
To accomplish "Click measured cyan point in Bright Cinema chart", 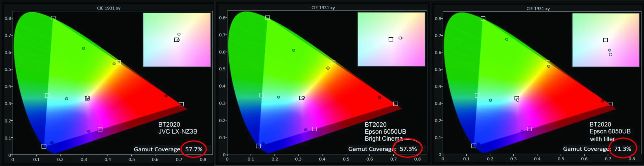I will coord(279,97).
